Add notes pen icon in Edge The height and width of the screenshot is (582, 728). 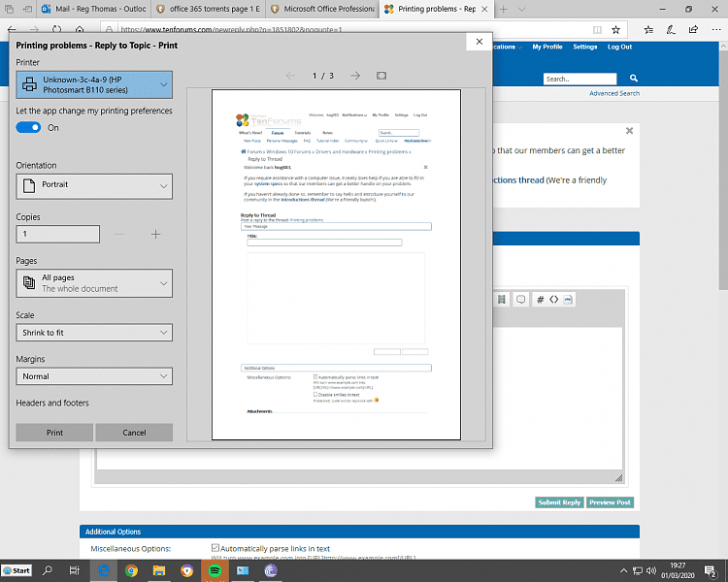click(671, 30)
